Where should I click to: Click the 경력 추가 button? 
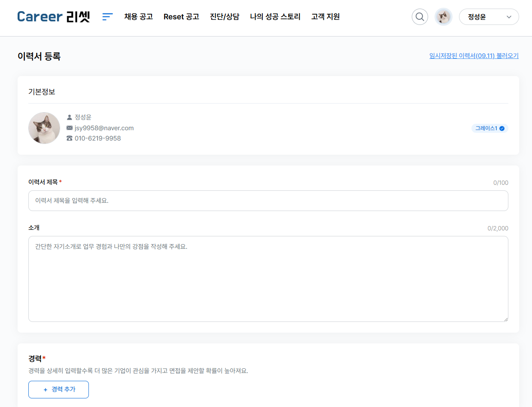58,389
